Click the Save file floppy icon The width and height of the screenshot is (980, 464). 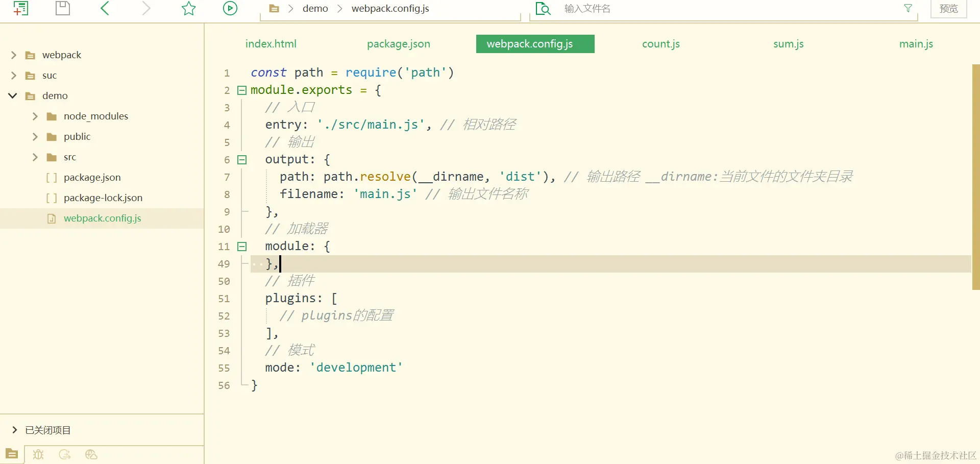click(63, 8)
